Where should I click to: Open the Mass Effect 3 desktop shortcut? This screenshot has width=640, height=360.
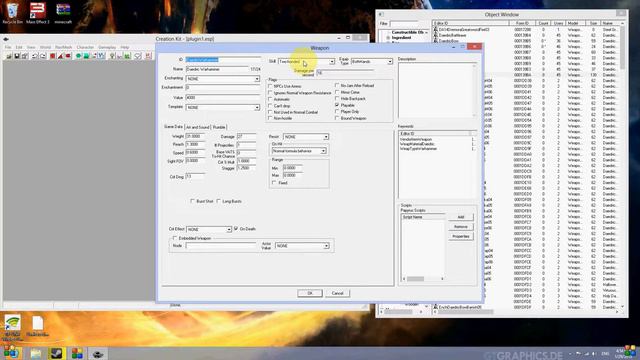point(38,13)
